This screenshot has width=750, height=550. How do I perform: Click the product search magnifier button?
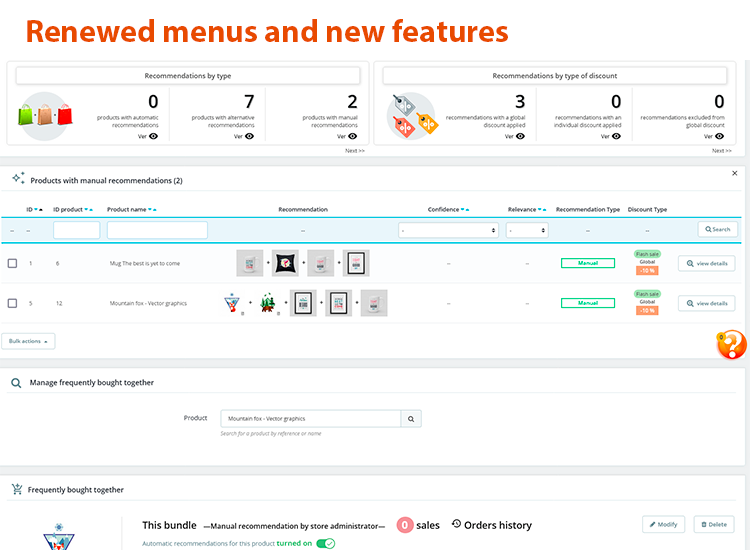pyautogui.click(x=411, y=418)
